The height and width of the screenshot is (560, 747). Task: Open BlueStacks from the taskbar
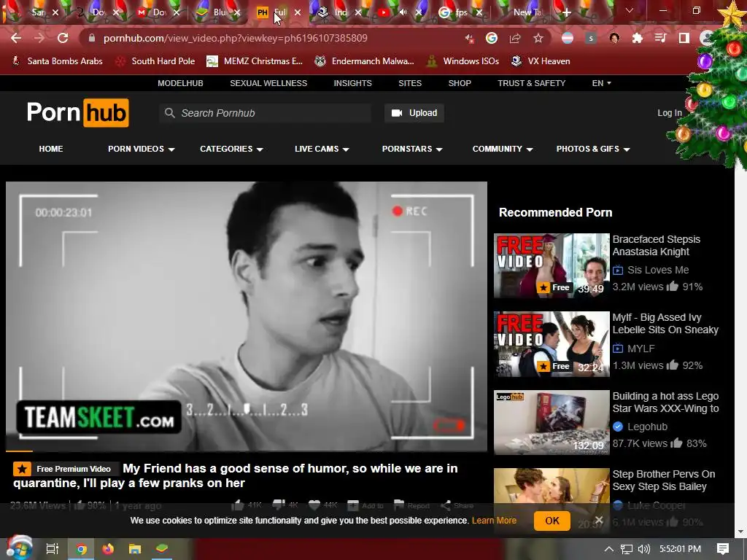click(163, 549)
